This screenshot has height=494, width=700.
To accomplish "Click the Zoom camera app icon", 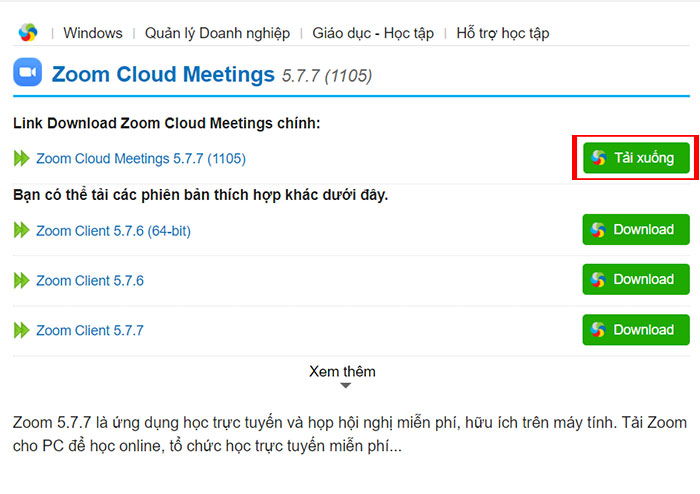I will click(x=28, y=72).
